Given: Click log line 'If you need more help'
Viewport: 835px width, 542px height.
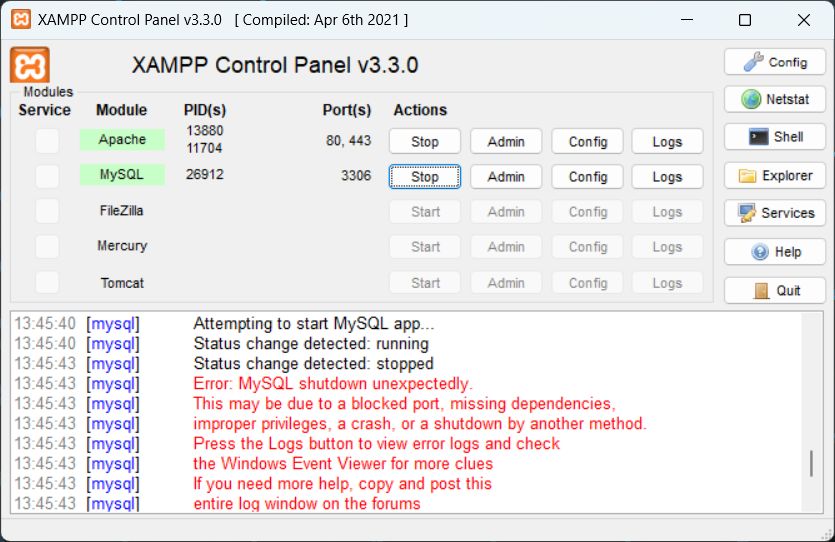Looking at the screenshot, I should click(342, 483).
